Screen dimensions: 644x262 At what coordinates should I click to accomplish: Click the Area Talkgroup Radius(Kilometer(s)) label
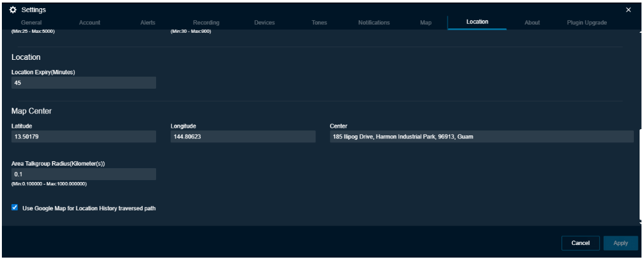pyautogui.click(x=59, y=164)
